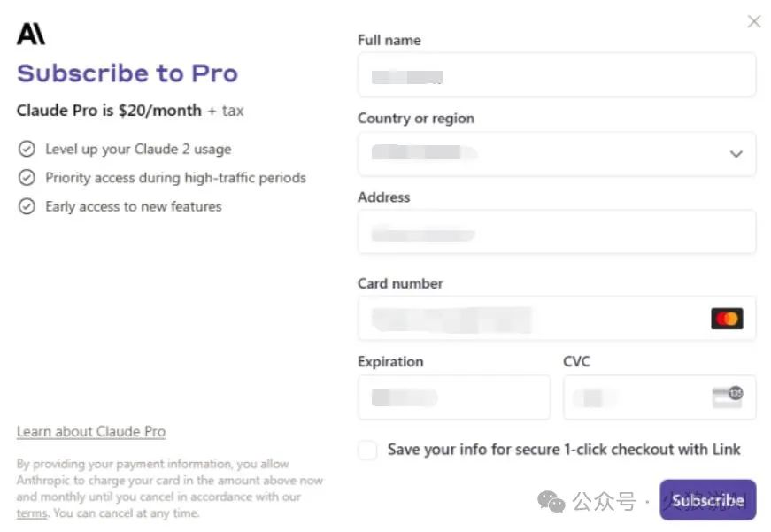Focus the CVC input field
The width and height of the screenshot is (771, 532).
(659, 397)
